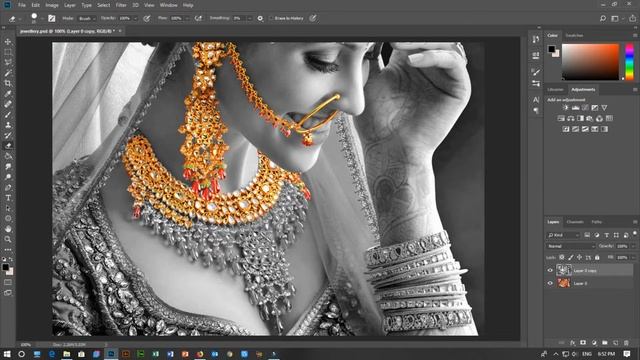Select the Lasso tool
Viewport: 640px width, 360px height.
[8, 62]
